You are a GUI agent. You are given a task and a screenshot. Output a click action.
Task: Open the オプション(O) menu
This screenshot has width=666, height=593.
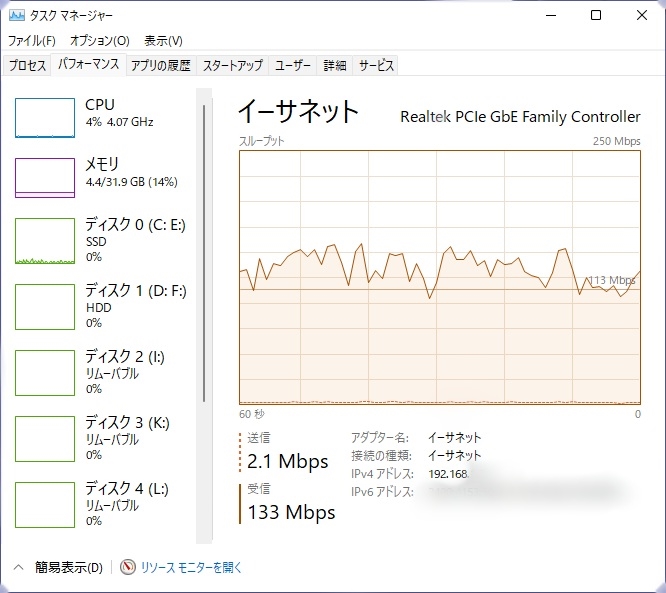(99, 41)
